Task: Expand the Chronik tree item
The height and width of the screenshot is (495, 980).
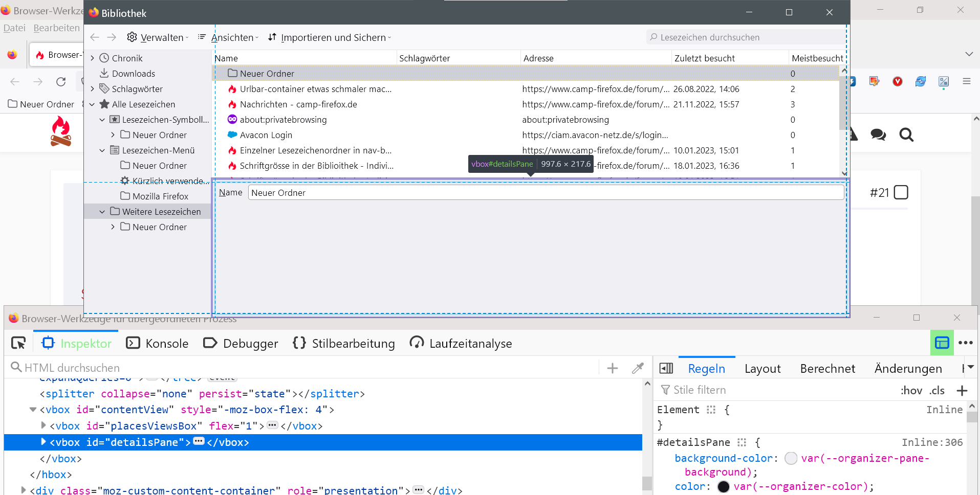Action: [x=93, y=58]
